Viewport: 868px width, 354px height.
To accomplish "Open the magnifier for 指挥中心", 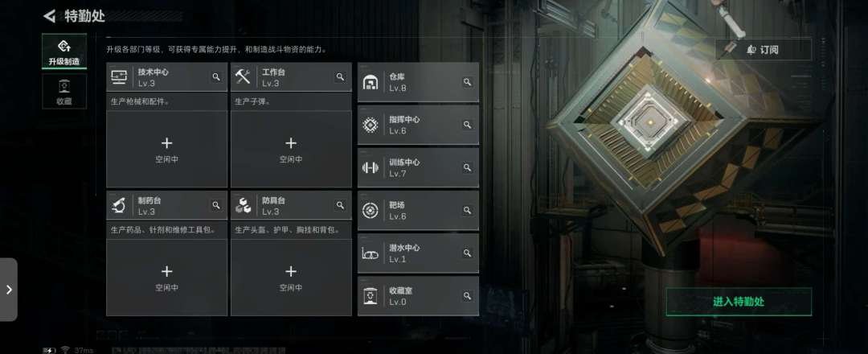I will (467, 125).
